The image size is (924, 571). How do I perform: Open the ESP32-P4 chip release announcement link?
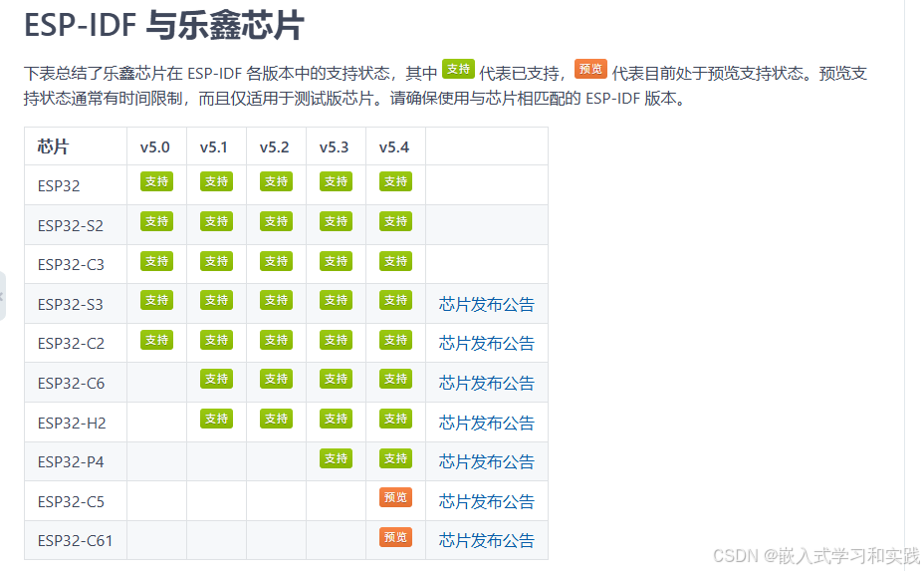(x=486, y=461)
